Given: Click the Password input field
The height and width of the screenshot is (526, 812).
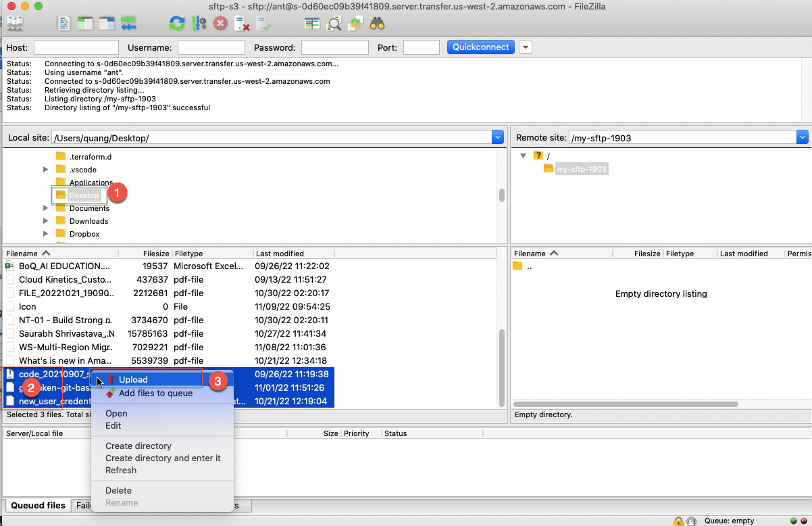Looking at the screenshot, I should coord(335,47).
